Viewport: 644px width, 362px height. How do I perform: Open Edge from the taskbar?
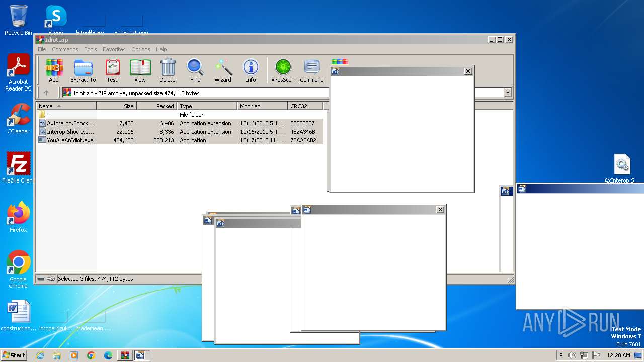[108, 355]
